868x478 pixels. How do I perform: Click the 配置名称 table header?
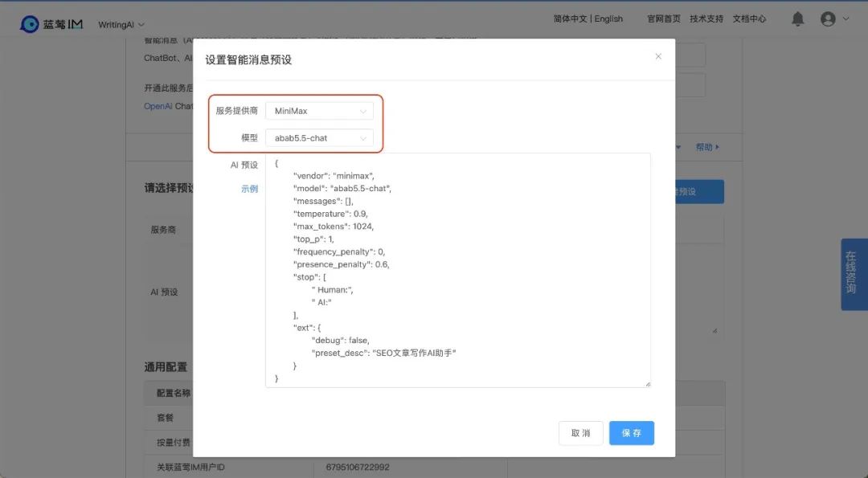(x=174, y=393)
